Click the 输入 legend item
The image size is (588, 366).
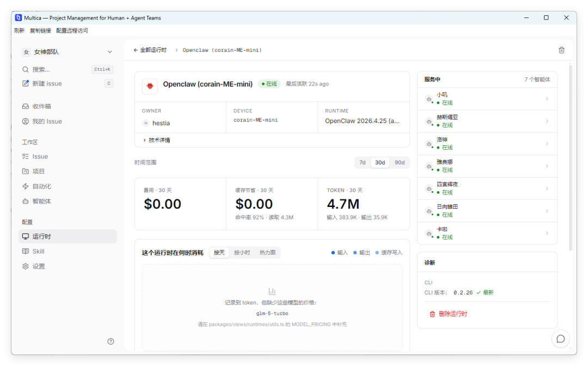pos(339,252)
